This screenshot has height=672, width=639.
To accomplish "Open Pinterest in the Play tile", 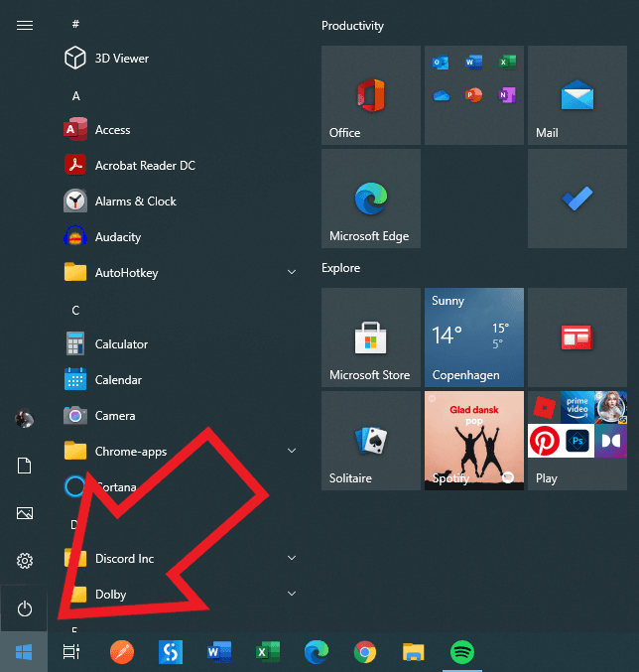I will pyautogui.click(x=544, y=441).
